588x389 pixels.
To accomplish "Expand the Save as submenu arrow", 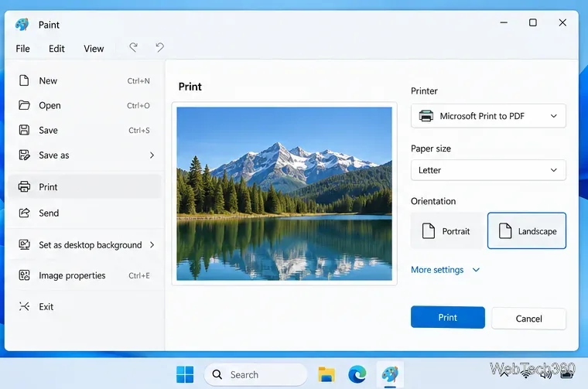I will [152, 155].
